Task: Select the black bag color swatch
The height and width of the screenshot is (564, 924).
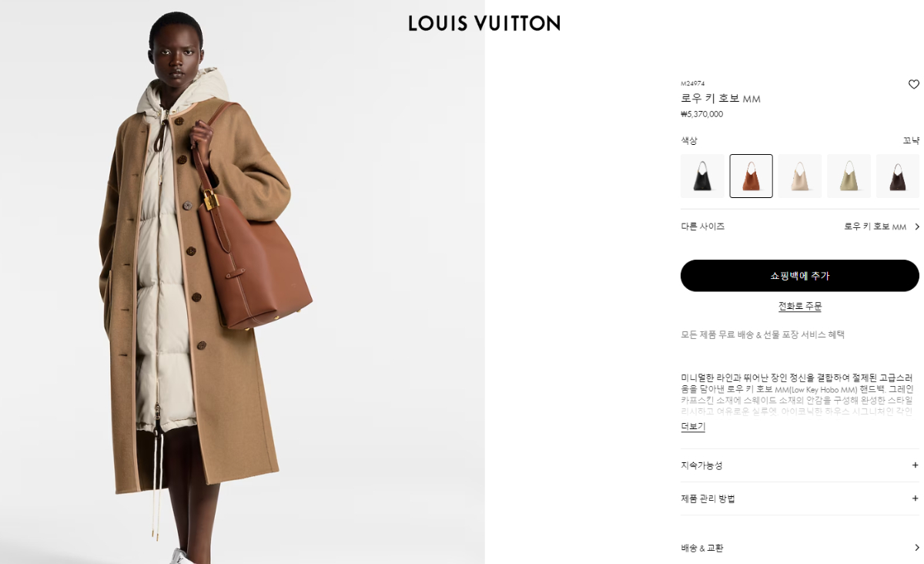Action: coord(702,176)
